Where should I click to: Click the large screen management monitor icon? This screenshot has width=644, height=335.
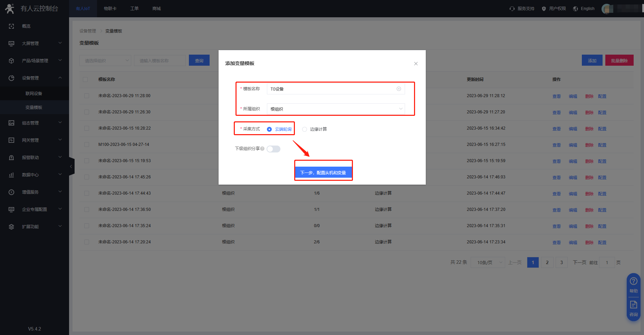(x=11, y=44)
